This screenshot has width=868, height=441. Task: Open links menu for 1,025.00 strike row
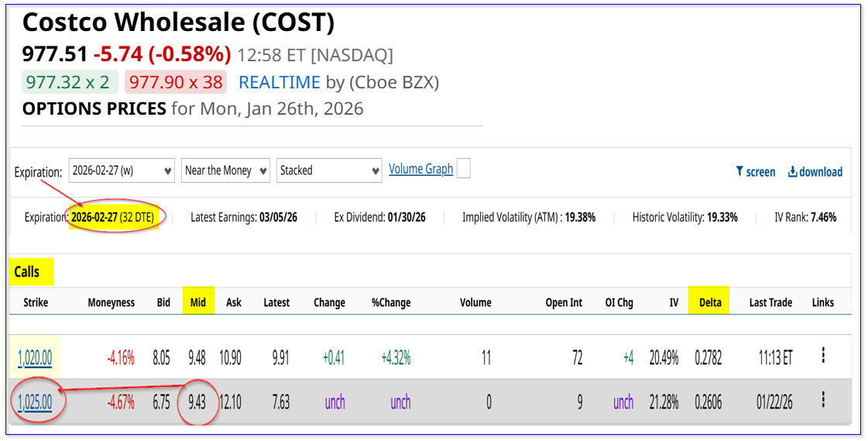coord(822,401)
